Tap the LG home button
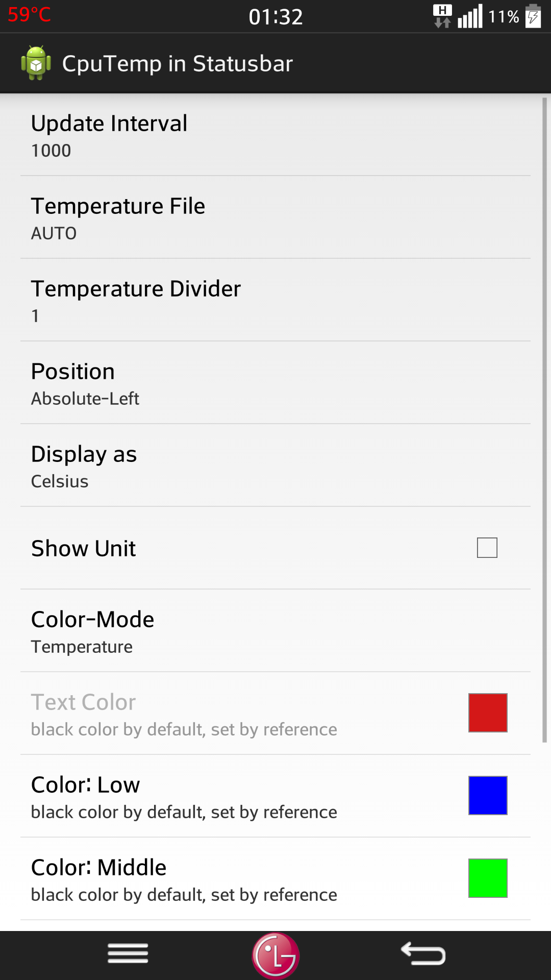This screenshot has height=980, width=551. (275, 955)
